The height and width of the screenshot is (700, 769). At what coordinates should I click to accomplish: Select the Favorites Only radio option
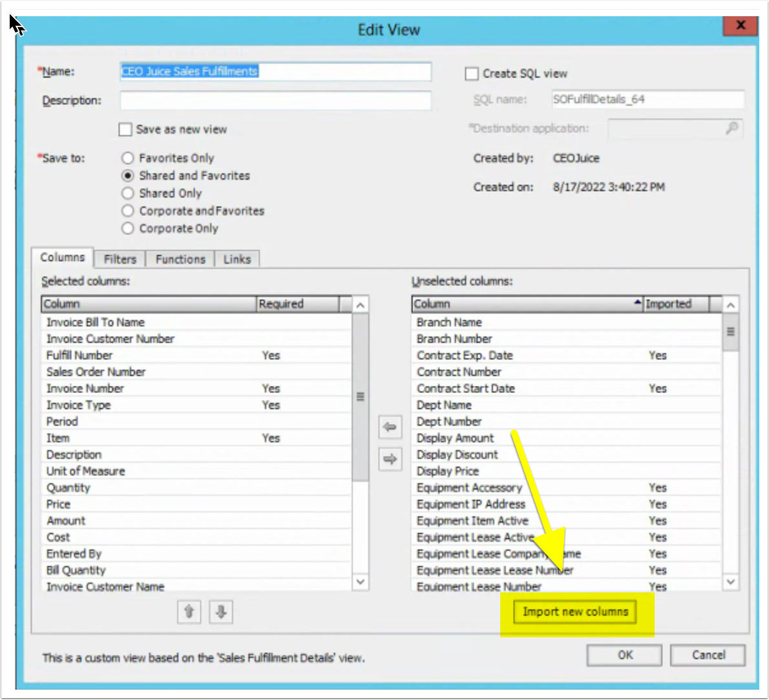pyautogui.click(x=128, y=158)
